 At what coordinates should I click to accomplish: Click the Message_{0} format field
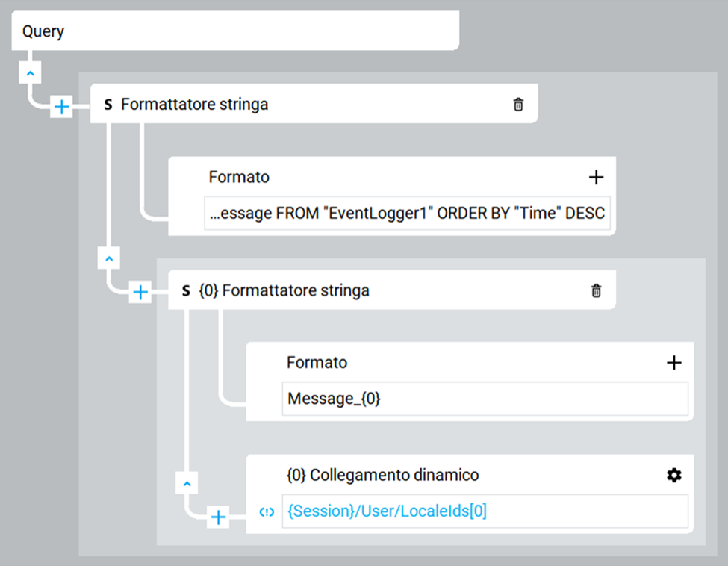click(485, 399)
